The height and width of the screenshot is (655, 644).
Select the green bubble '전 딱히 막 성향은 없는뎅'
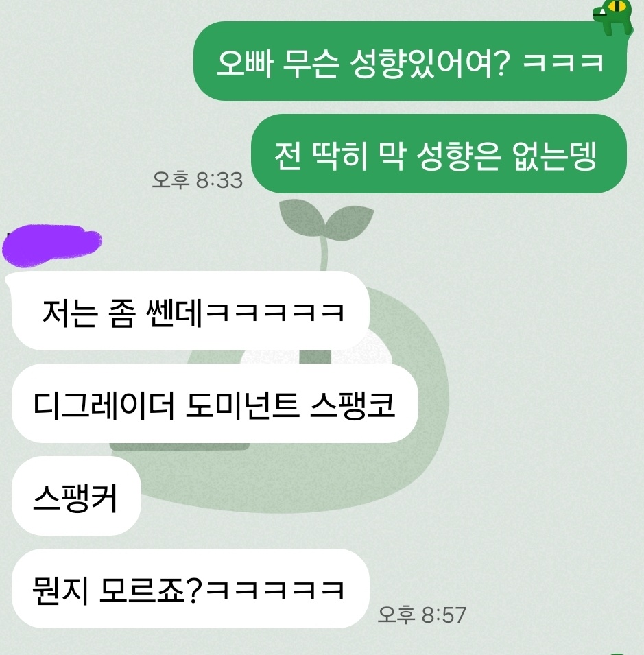pos(438,154)
